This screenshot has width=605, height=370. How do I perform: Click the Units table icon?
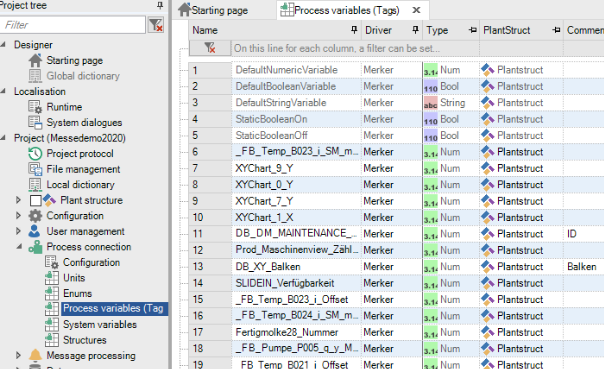coord(51,278)
